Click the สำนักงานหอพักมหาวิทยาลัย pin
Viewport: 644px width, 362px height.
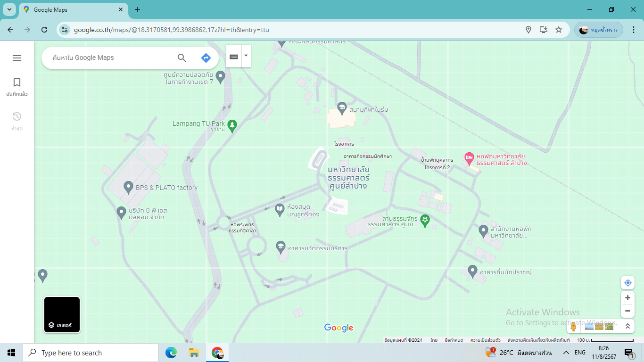(x=483, y=231)
